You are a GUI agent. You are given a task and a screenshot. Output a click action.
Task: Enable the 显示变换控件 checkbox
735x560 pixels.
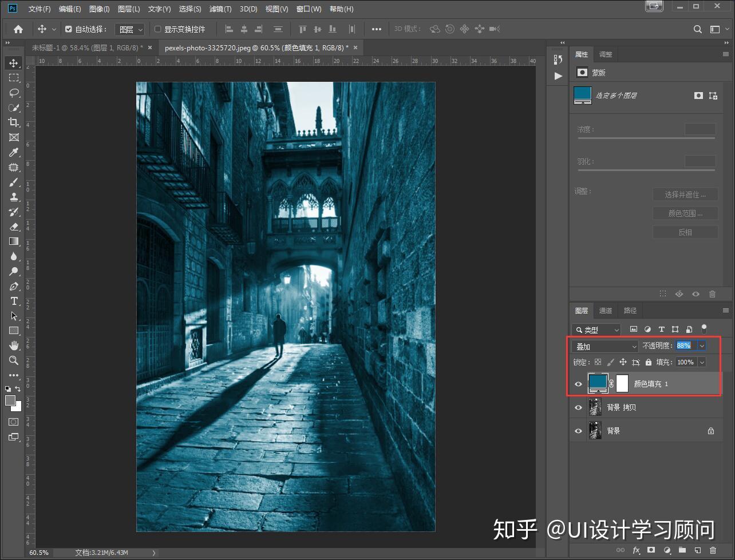[158, 29]
